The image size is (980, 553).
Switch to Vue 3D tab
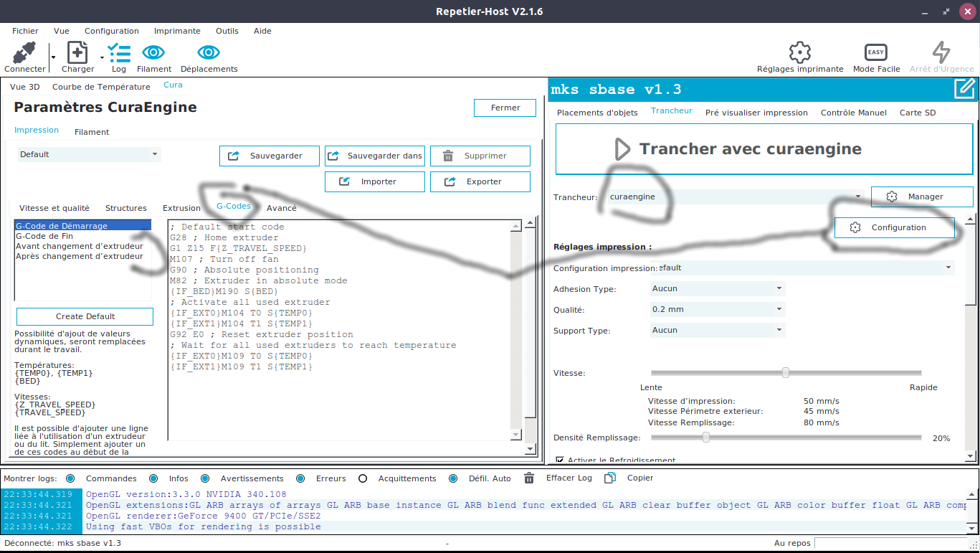coord(25,87)
